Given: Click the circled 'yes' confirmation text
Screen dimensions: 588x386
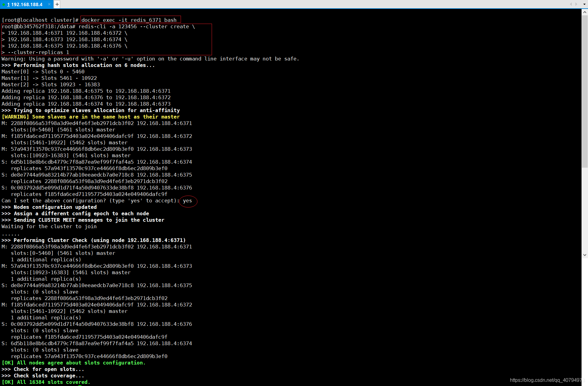Looking at the screenshot, I should click(x=188, y=201).
